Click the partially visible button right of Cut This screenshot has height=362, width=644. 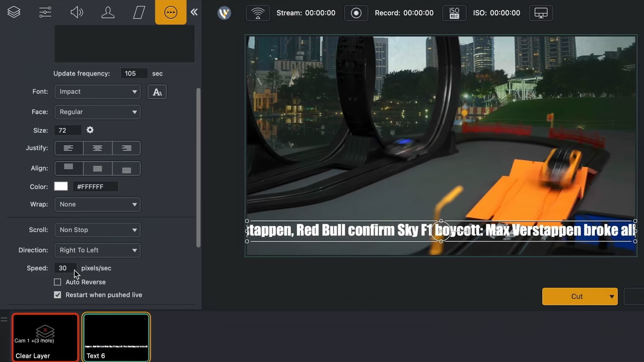pos(634,297)
